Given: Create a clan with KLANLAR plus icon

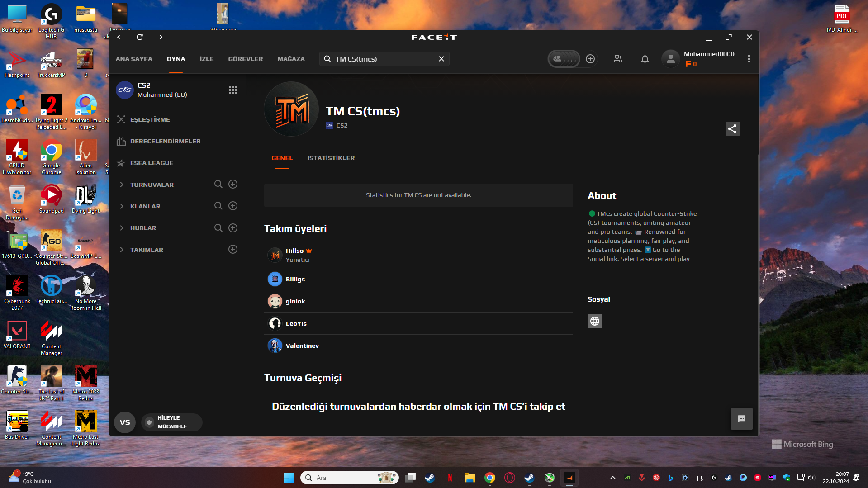Looking at the screenshot, I should [233, 206].
